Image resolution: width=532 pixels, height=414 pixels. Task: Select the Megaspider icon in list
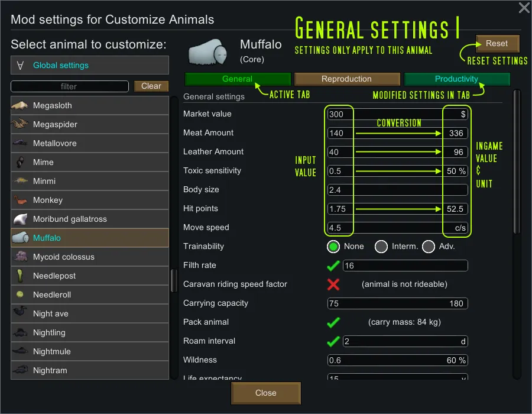click(20, 124)
